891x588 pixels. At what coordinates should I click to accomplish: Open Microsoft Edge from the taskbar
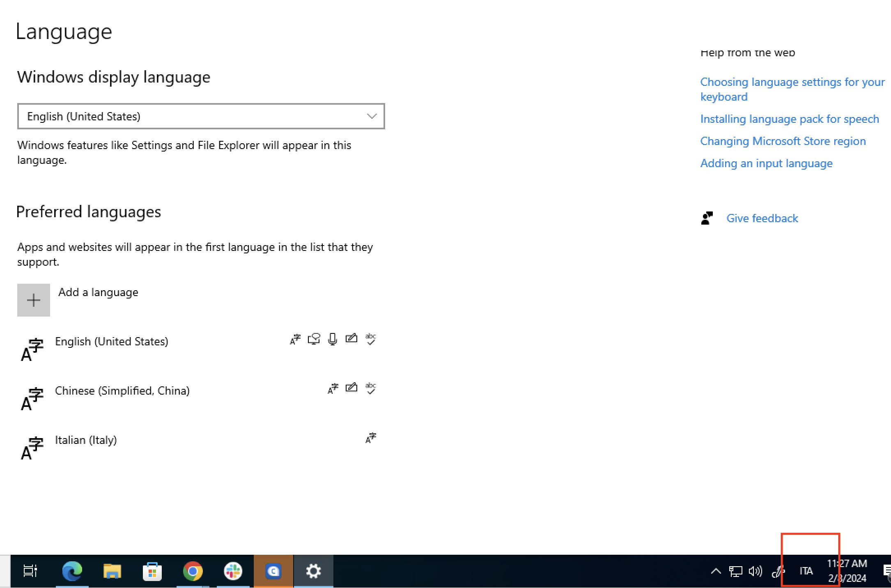click(x=72, y=571)
